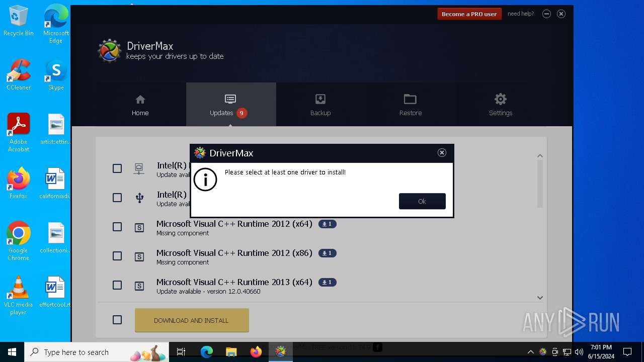The height and width of the screenshot is (362, 644).
Task: Open the collectioni image file on desktop
Action: pyautogui.click(x=56, y=238)
